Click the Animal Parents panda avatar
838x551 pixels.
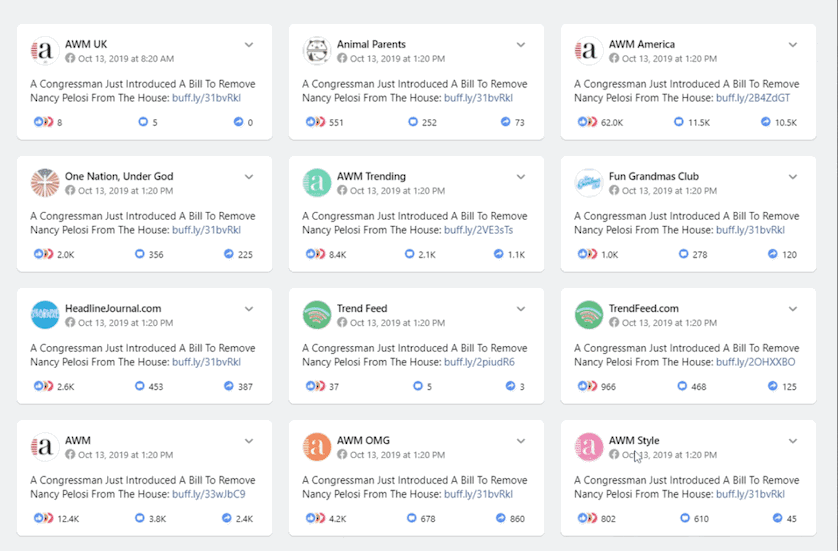click(316, 51)
